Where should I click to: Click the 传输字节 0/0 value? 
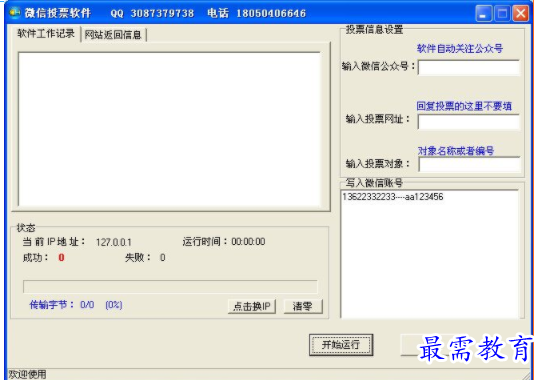pos(87,305)
